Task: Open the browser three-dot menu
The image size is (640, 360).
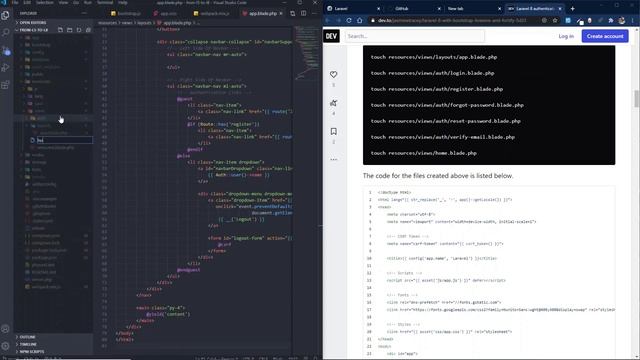Action: 633,20
